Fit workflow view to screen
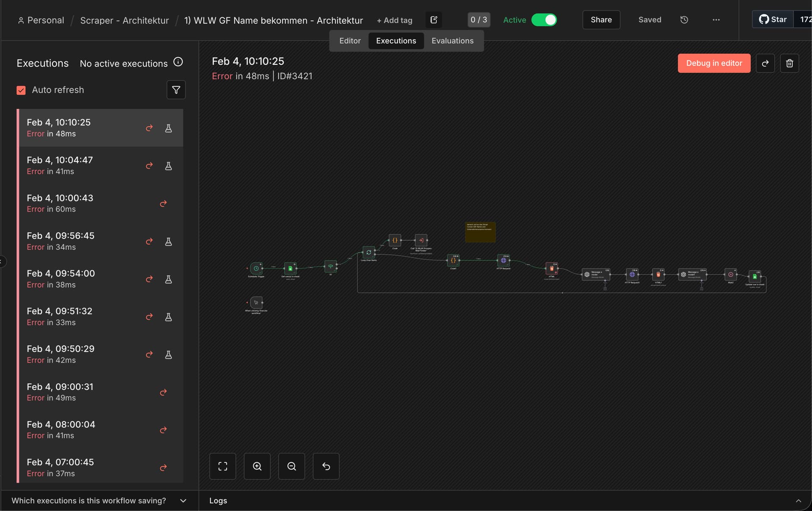Screen dimensions: 812x511 223,466
